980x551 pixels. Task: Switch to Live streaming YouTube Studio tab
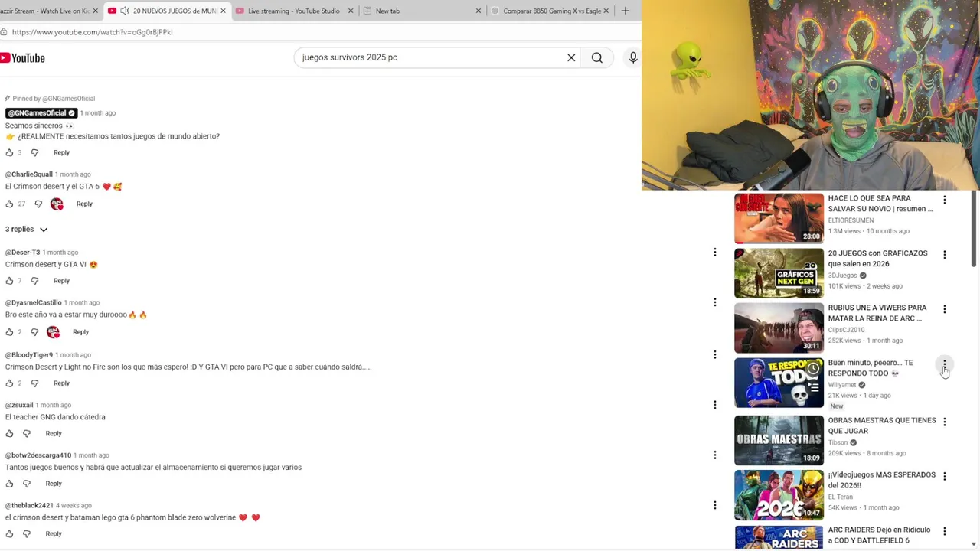[x=294, y=11]
